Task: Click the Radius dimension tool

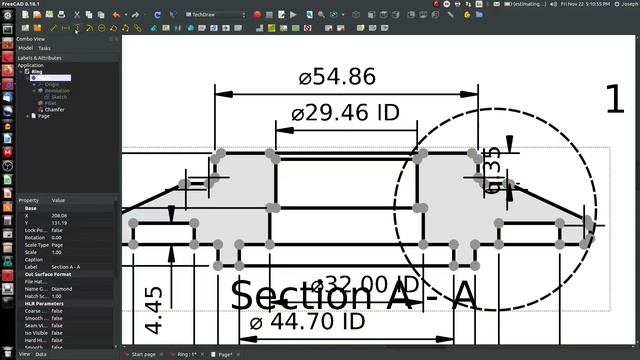Action: (89, 28)
